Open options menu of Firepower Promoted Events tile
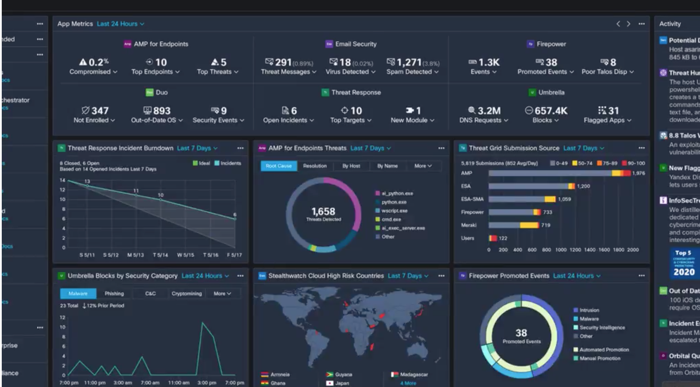Screen dimensions: 700x387 642,276
